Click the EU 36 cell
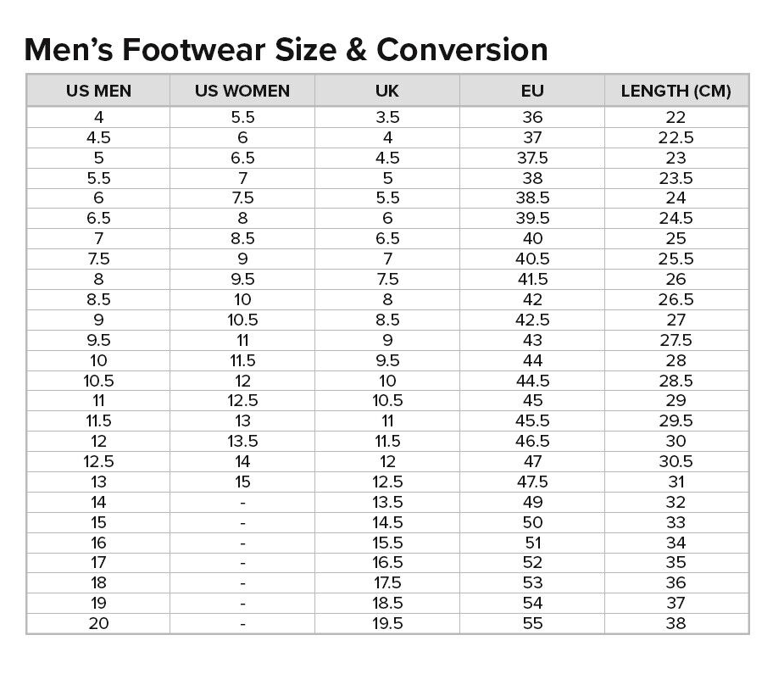 532,118
